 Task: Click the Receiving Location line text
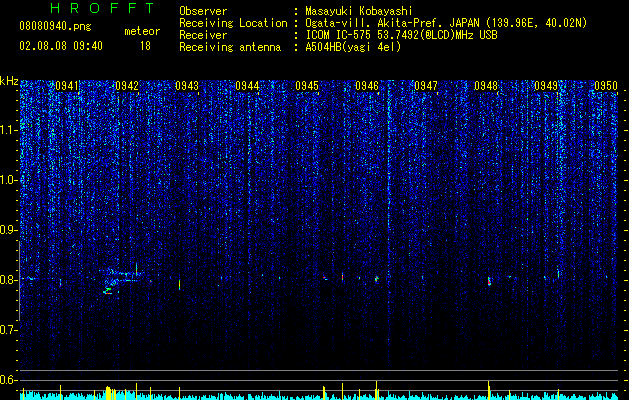tap(446, 23)
